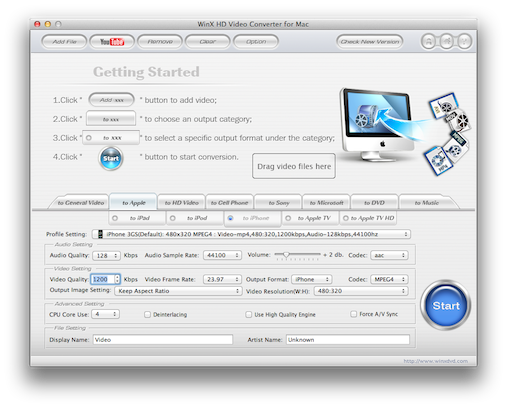Enable the Deinterlacing checkbox

[147, 314]
